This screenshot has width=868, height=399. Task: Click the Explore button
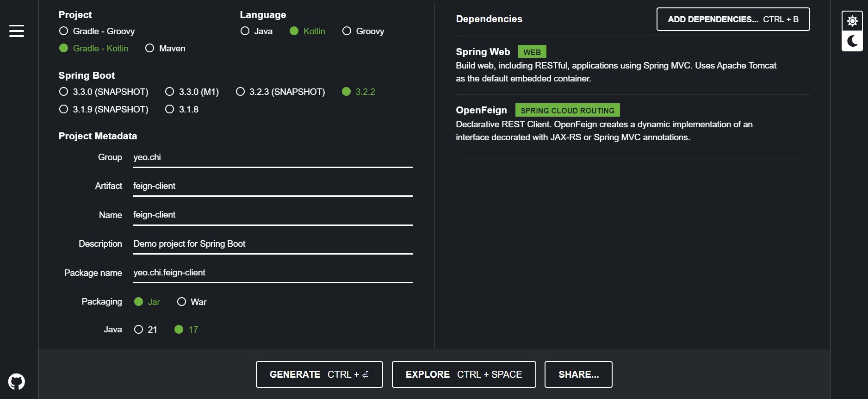click(x=464, y=374)
